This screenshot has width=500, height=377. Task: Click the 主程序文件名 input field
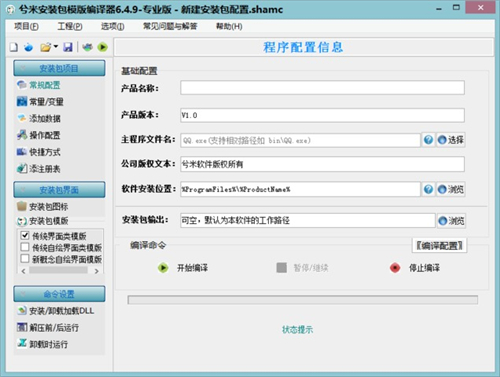tap(300, 140)
